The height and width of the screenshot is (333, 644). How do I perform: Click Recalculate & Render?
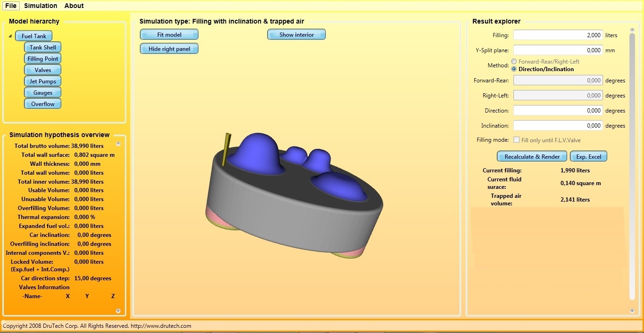click(532, 157)
